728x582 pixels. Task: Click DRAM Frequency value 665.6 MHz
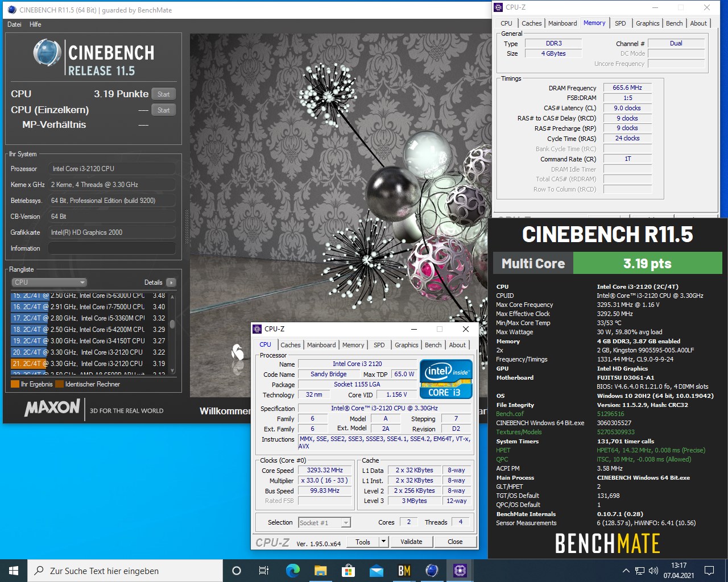[x=627, y=88]
